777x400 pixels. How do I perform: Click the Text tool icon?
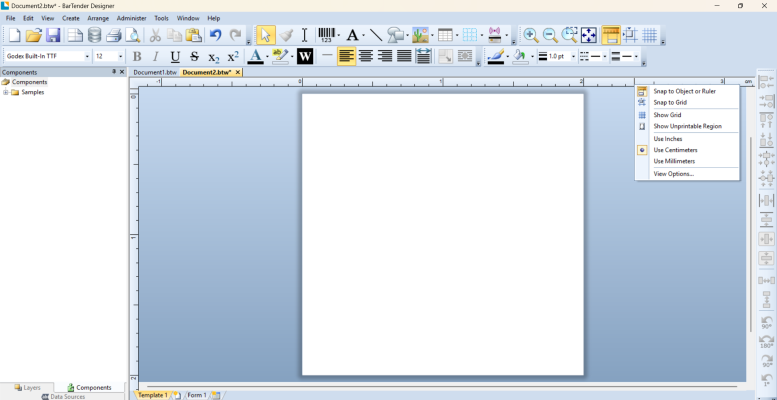(352, 35)
